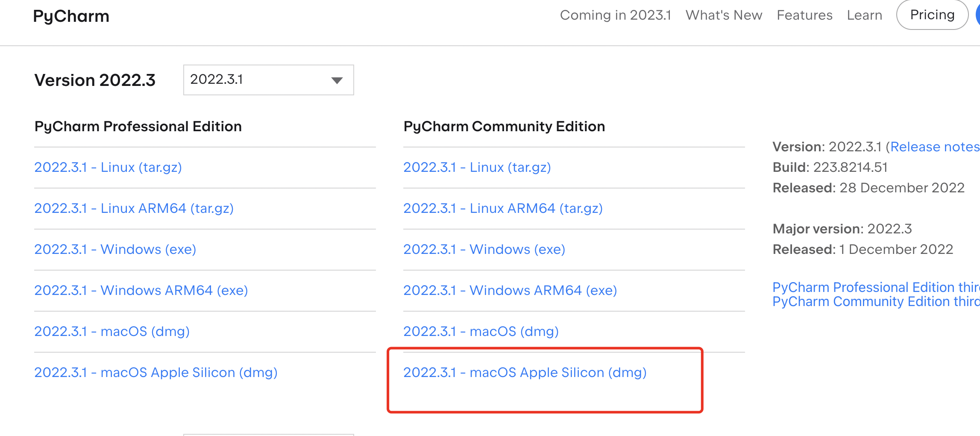
Task: Download Community 2022.3.1 Windows (exe)
Action: point(484,249)
